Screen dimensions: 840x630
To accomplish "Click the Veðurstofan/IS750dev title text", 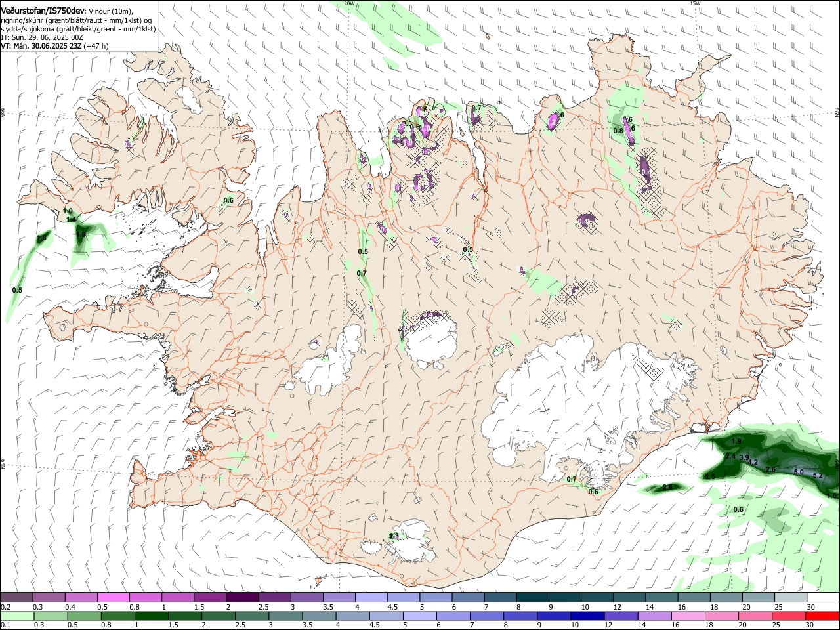I will coord(42,11).
